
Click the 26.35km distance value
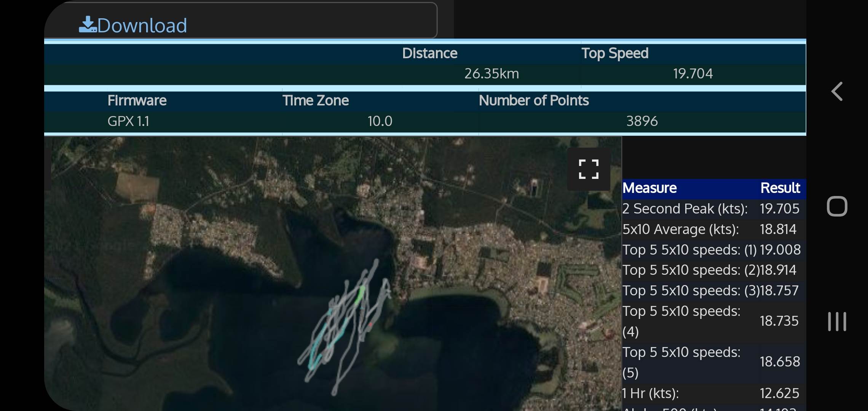tap(491, 73)
